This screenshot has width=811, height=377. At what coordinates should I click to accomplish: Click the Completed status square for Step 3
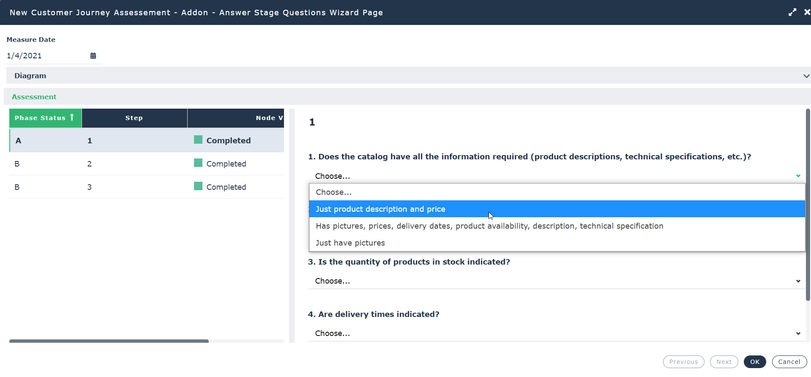coord(198,186)
